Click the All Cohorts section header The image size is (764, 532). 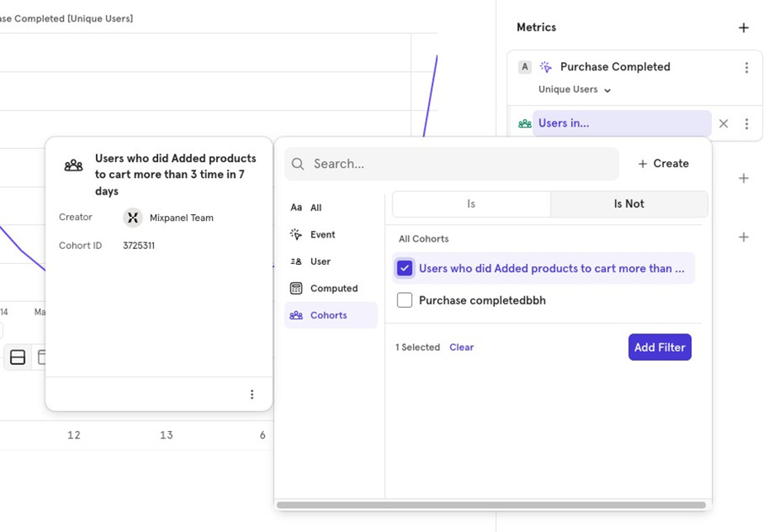[x=424, y=239]
